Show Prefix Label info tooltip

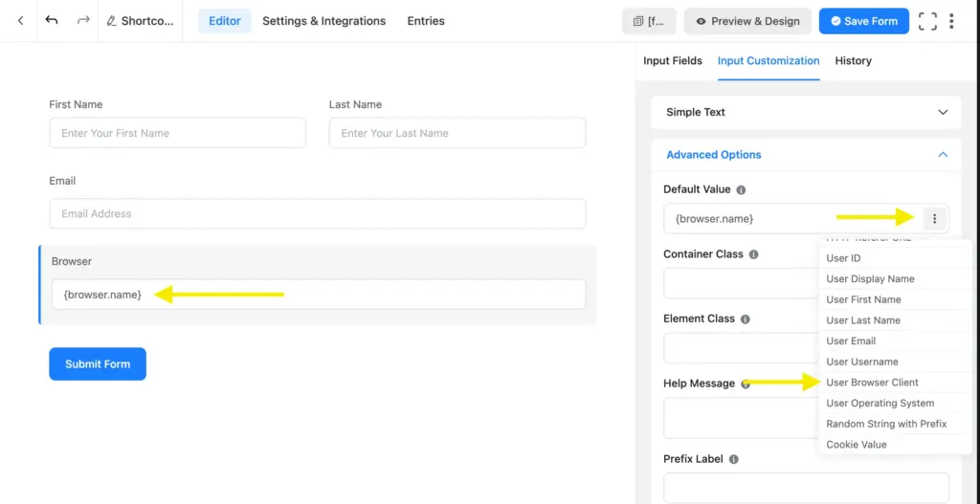point(734,460)
